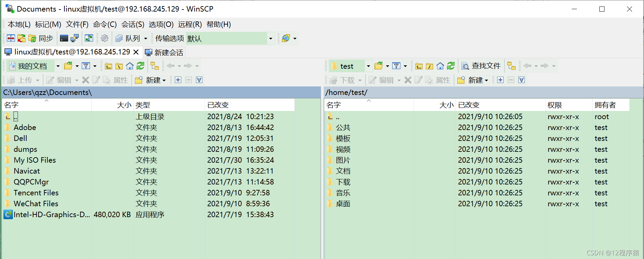Refresh the local panel
Screen dimensions: 644x259
[140, 66]
